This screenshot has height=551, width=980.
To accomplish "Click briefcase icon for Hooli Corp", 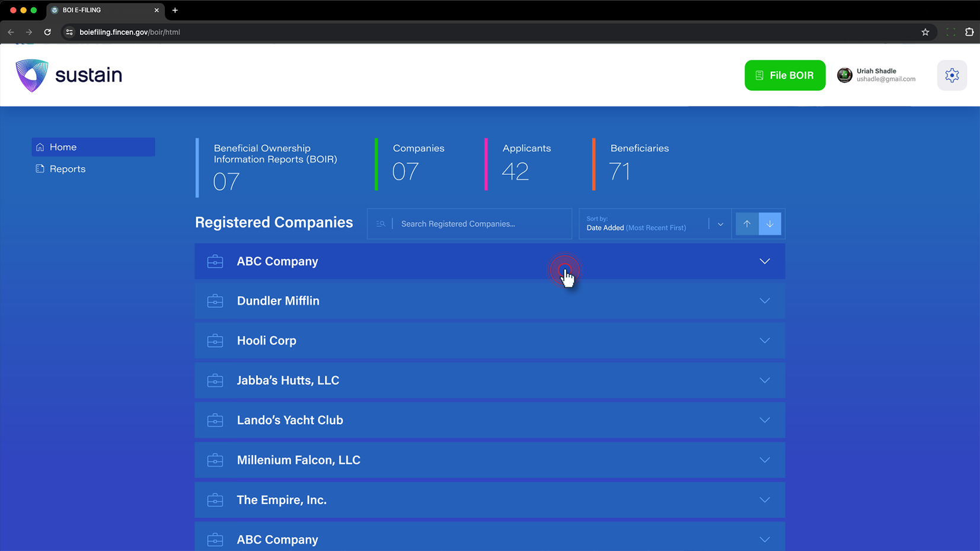I will click(x=215, y=341).
